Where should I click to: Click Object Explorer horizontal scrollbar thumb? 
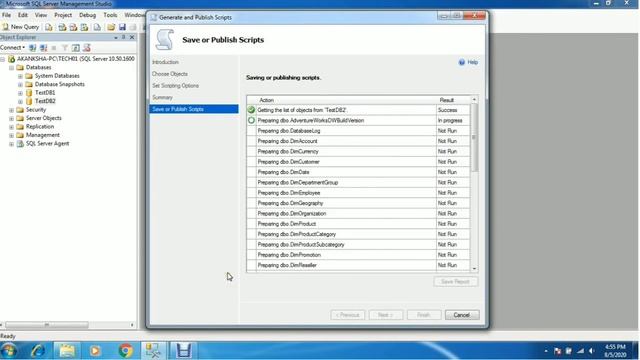pyautogui.click(x=47, y=325)
